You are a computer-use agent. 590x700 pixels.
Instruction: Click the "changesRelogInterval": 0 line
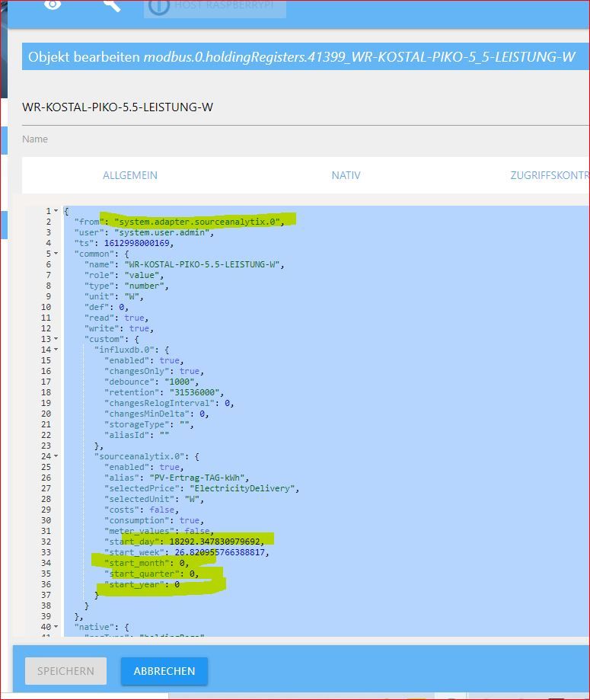click(x=169, y=403)
